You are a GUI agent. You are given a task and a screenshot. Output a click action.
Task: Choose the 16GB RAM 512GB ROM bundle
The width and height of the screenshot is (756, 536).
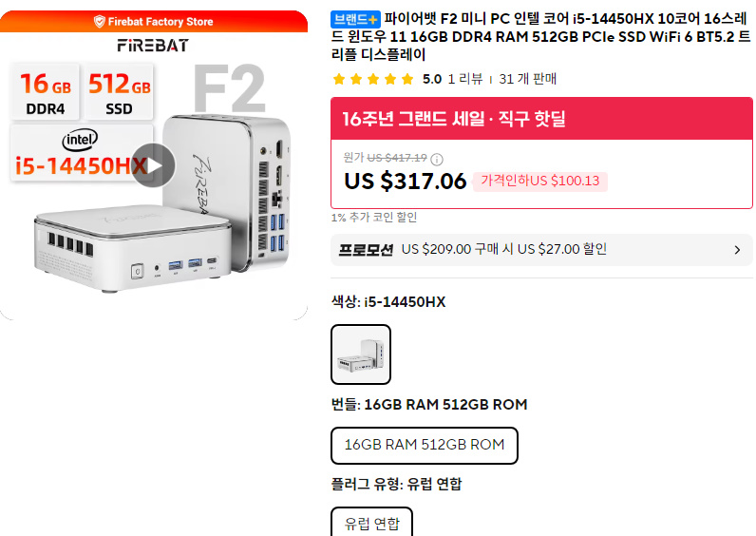(425, 446)
